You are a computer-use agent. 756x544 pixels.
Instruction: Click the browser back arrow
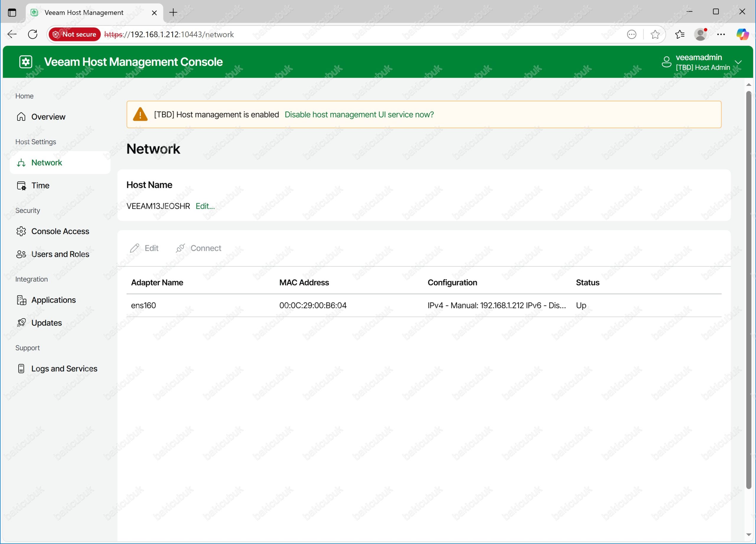(12, 34)
